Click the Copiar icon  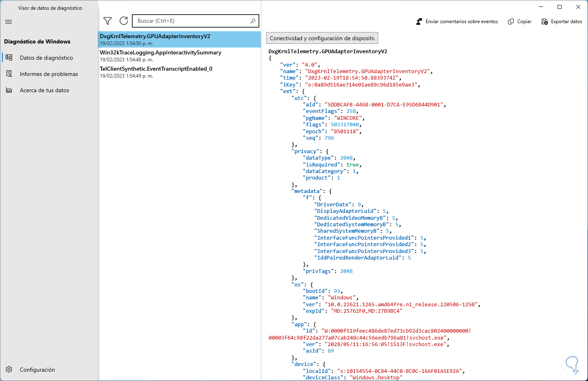pyautogui.click(x=511, y=22)
